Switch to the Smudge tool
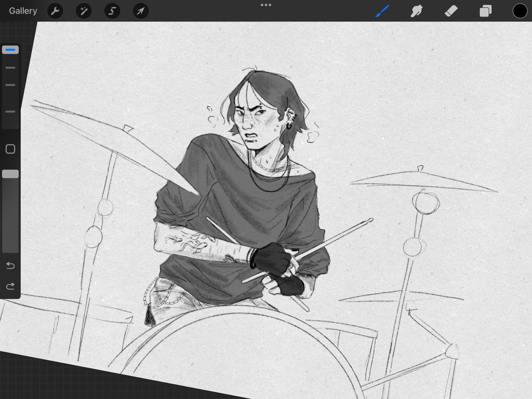Image resolution: width=532 pixels, height=399 pixels. tap(417, 11)
